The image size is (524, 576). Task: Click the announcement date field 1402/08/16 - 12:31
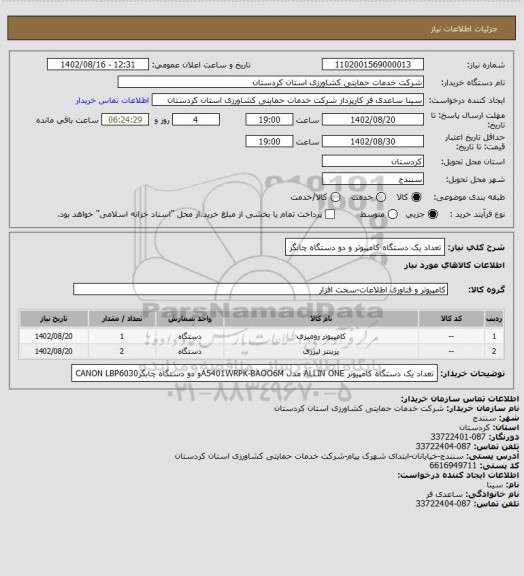tap(98, 64)
